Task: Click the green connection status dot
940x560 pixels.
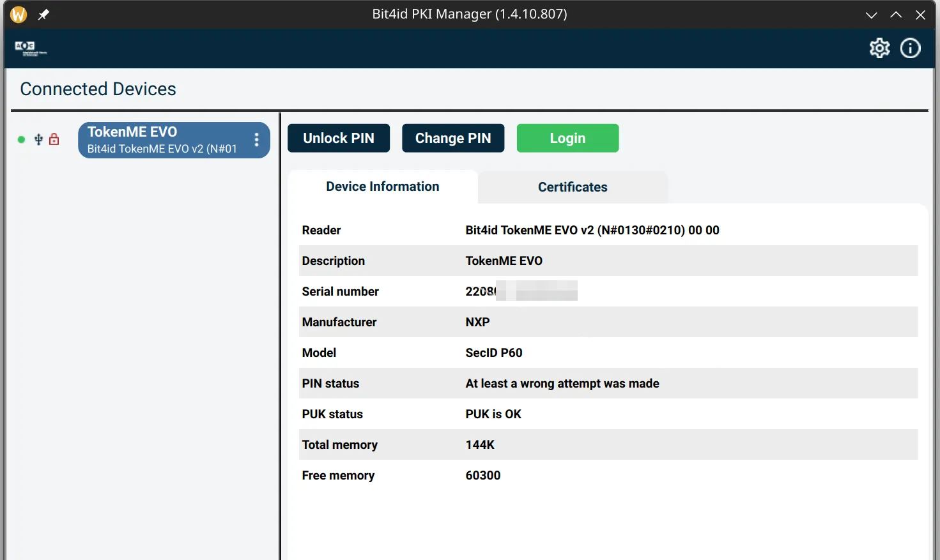Action: click(x=21, y=139)
